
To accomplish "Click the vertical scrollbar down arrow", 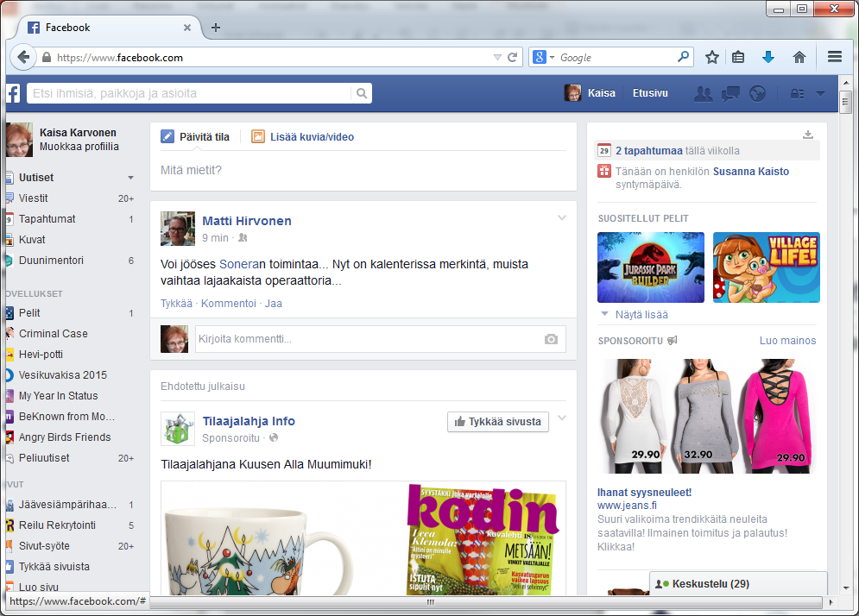I will [846, 588].
